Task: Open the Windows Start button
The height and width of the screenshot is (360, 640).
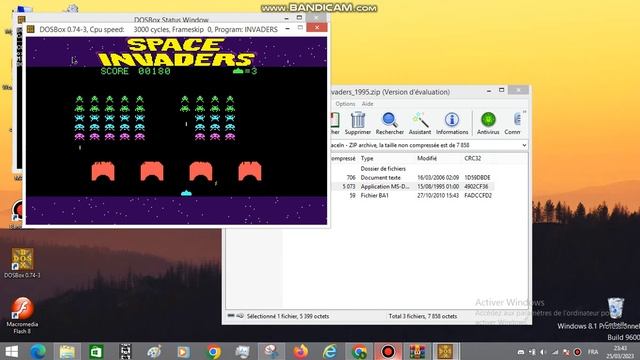Action: (x=11, y=351)
